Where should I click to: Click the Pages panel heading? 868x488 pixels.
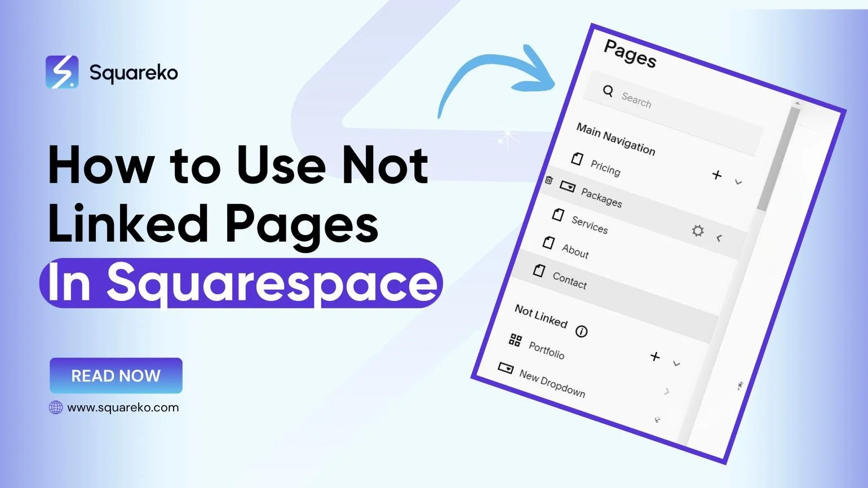click(630, 54)
